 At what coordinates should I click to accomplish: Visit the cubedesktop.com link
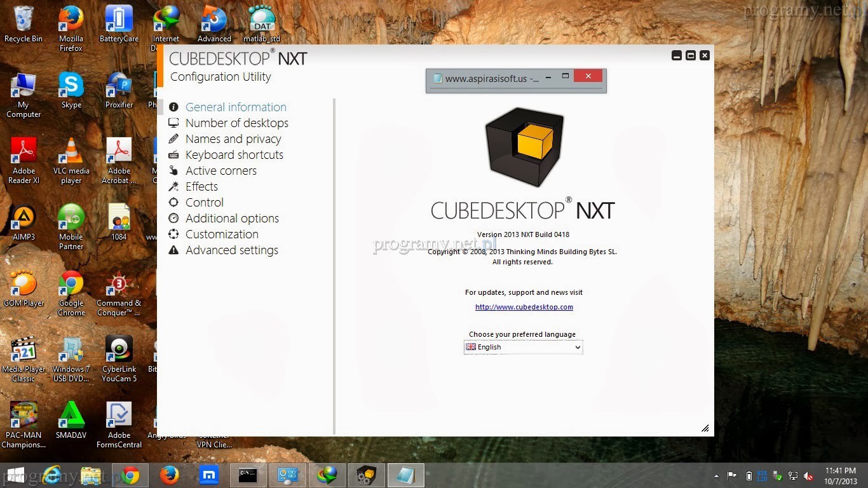pyautogui.click(x=524, y=307)
